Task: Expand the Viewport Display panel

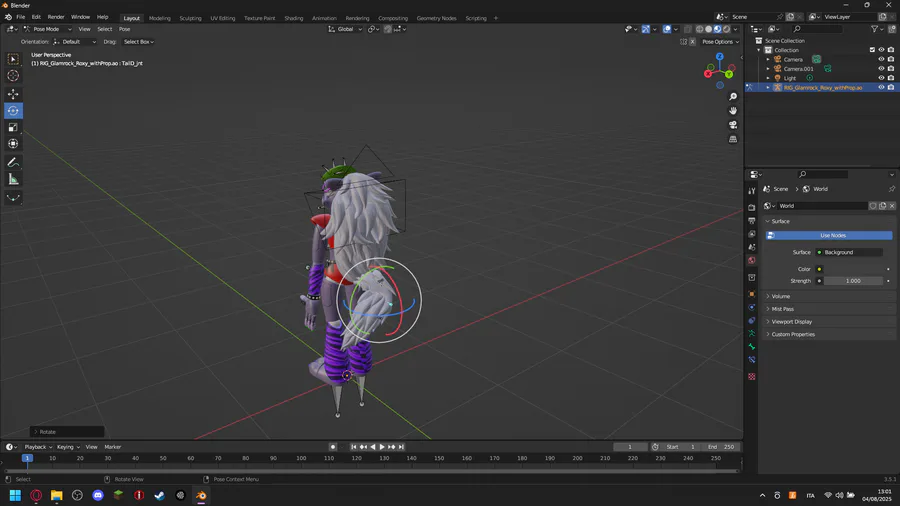Action: click(x=829, y=322)
